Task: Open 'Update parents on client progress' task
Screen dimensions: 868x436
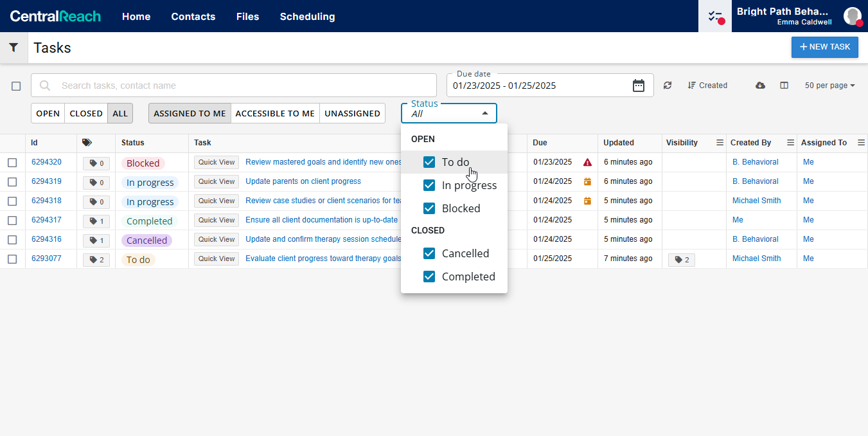Action: [303, 181]
